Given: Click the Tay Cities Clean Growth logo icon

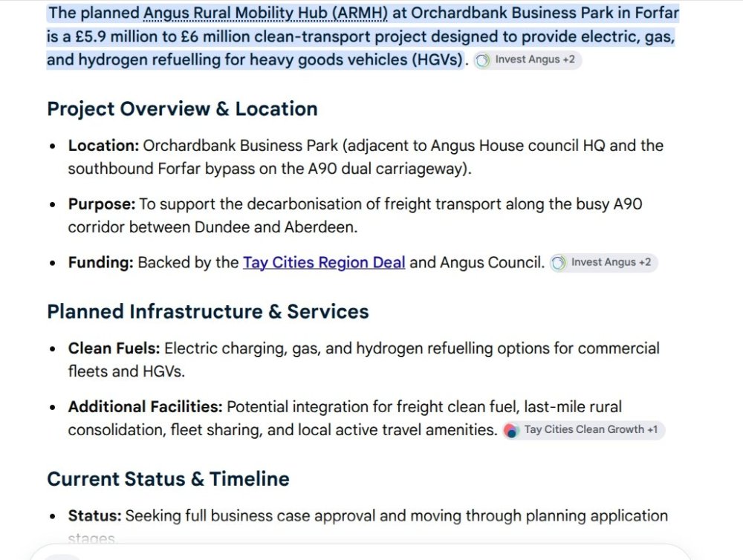Looking at the screenshot, I should click(x=511, y=431).
